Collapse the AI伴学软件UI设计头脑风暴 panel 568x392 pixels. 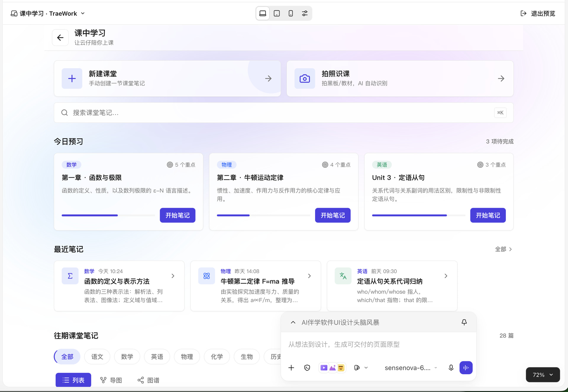(x=293, y=322)
